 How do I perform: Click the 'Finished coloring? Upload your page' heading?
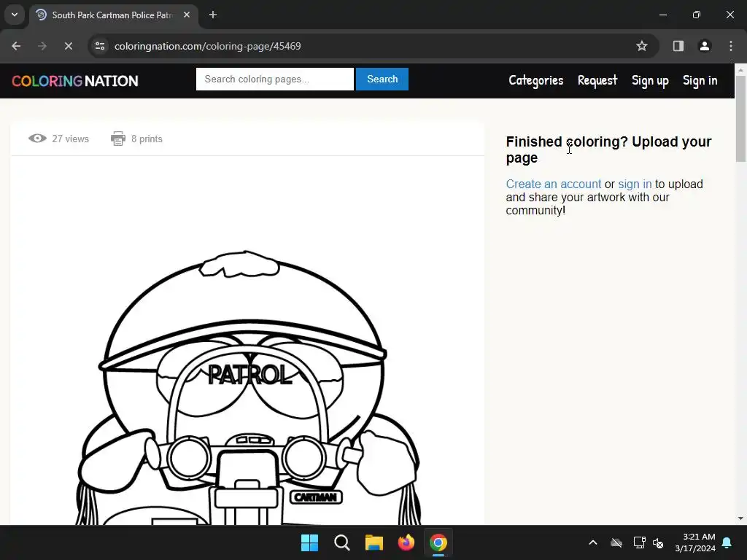click(609, 149)
